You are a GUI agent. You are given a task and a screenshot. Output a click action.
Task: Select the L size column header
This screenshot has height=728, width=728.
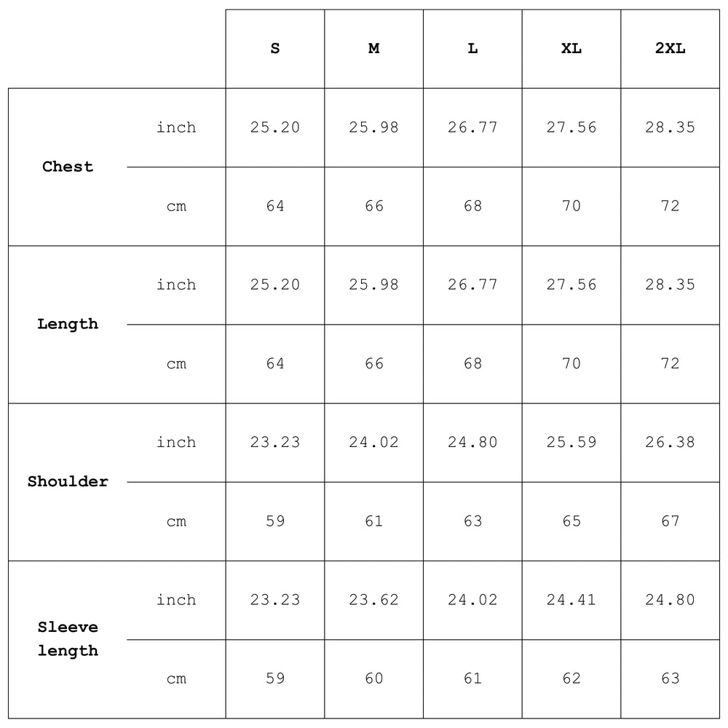pyautogui.click(x=472, y=49)
